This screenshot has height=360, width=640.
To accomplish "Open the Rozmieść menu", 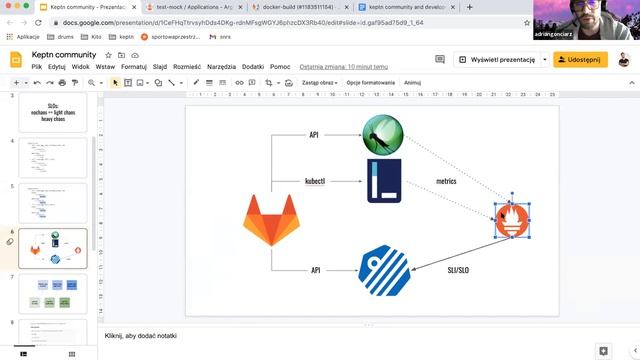I will (187, 67).
